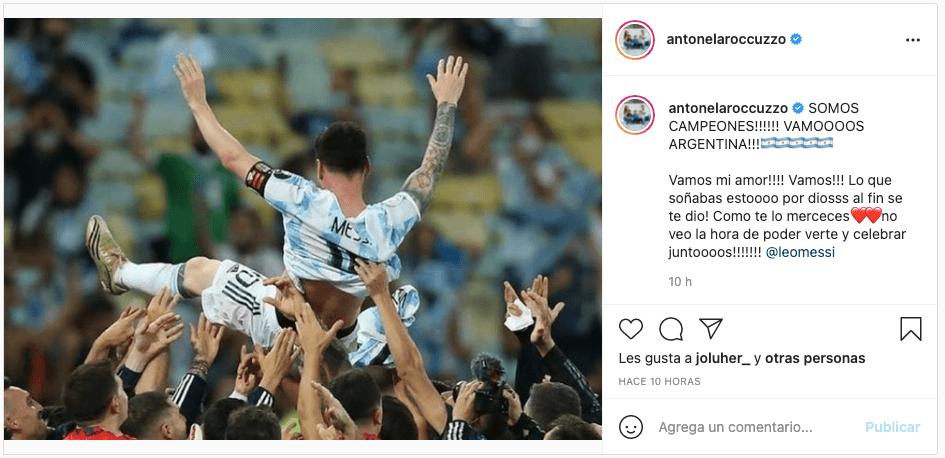Screen dimensions: 945x458
Task: Click the Messi celebration photo
Action: point(303,228)
